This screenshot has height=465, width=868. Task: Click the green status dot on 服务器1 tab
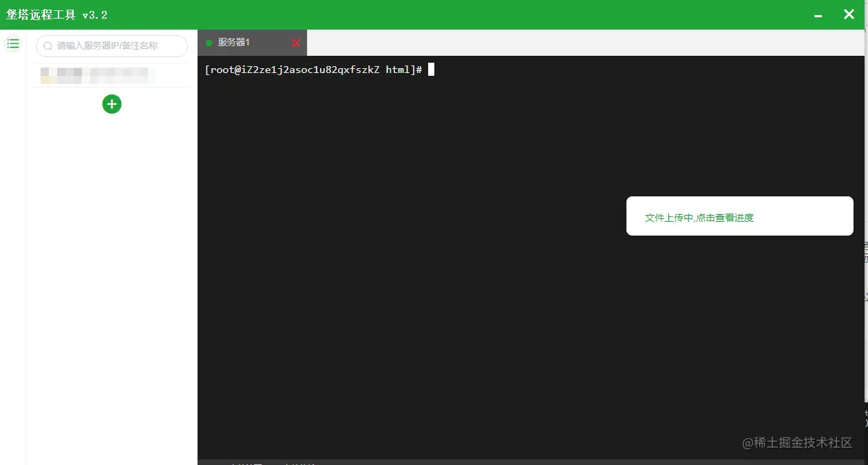click(x=209, y=43)
